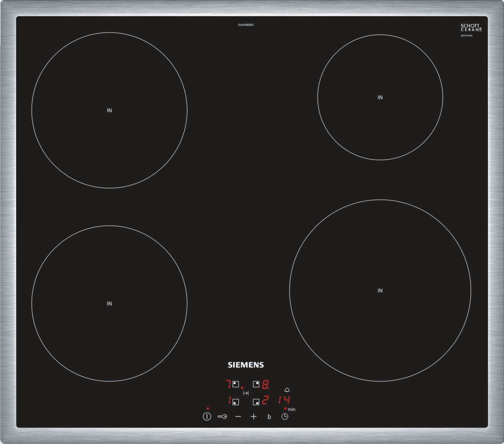The image size is (504, 444).
Task: Tap the timer display reading 14
Action: click(284, 400)
